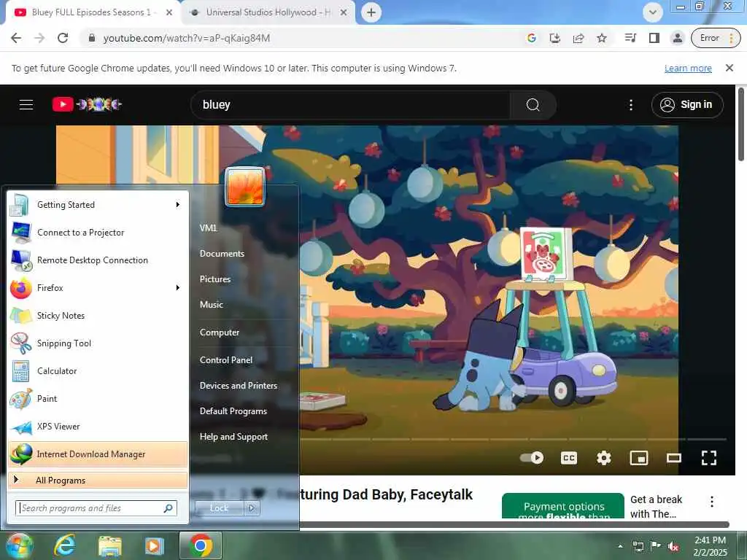Screen dimensions: 747x560
Task: Expand All Programs in the Start menu
Action: coord(98,480)
